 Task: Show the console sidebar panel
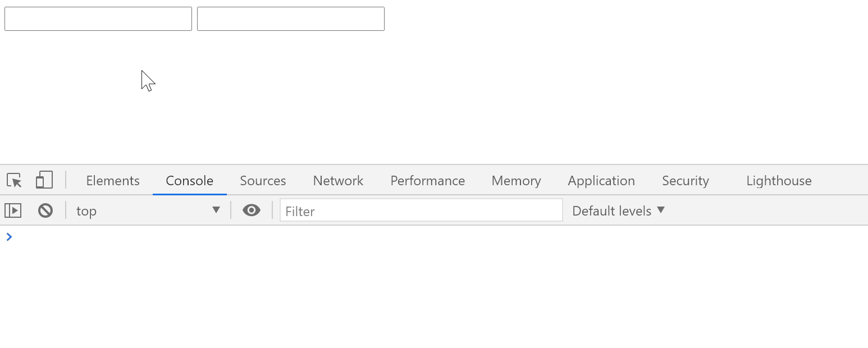tap(13, 210)
